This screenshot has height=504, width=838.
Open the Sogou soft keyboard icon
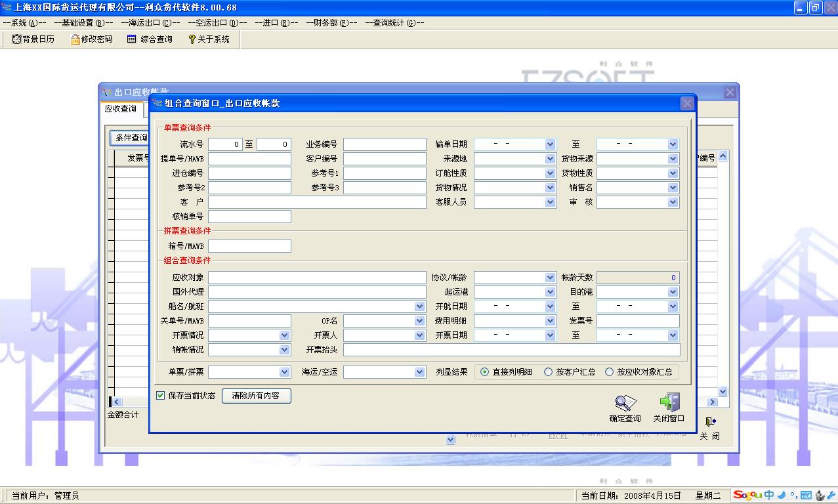tap(805, 495)
